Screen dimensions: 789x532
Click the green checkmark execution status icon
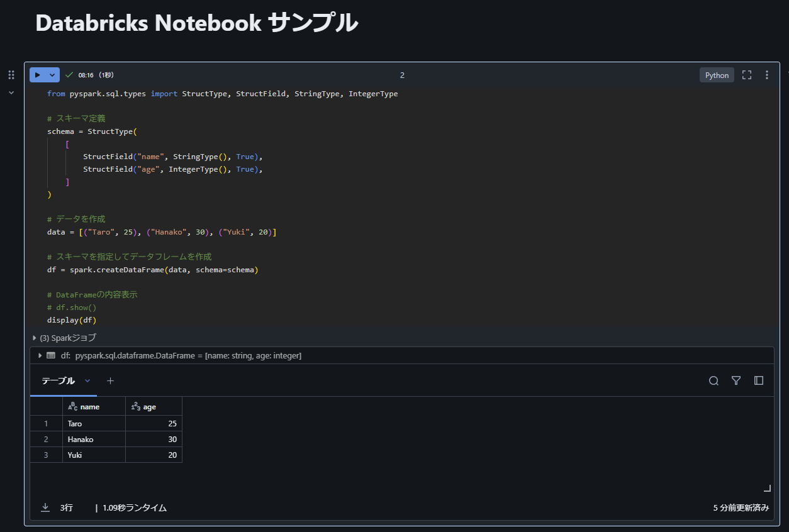[69, 74]
